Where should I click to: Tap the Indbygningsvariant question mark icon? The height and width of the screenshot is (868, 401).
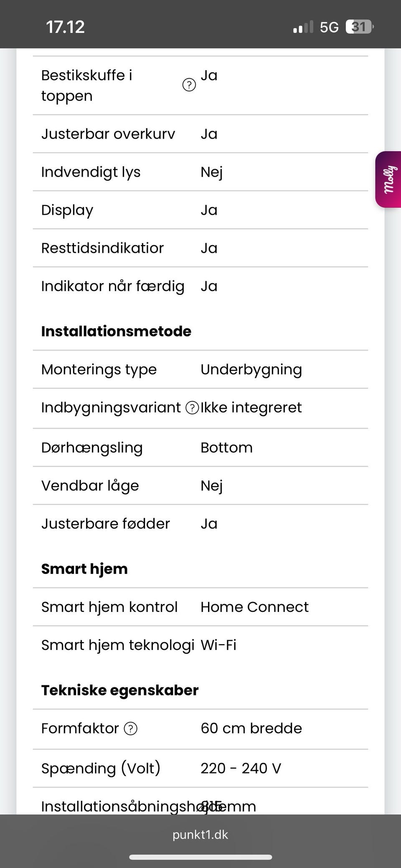coord(192,408)
